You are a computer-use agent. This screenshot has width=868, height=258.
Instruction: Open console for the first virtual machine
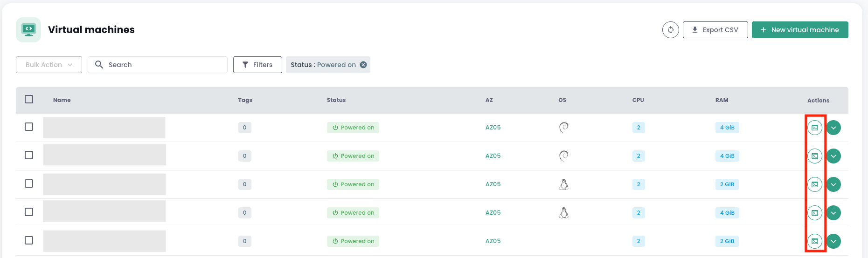point(814,128)
